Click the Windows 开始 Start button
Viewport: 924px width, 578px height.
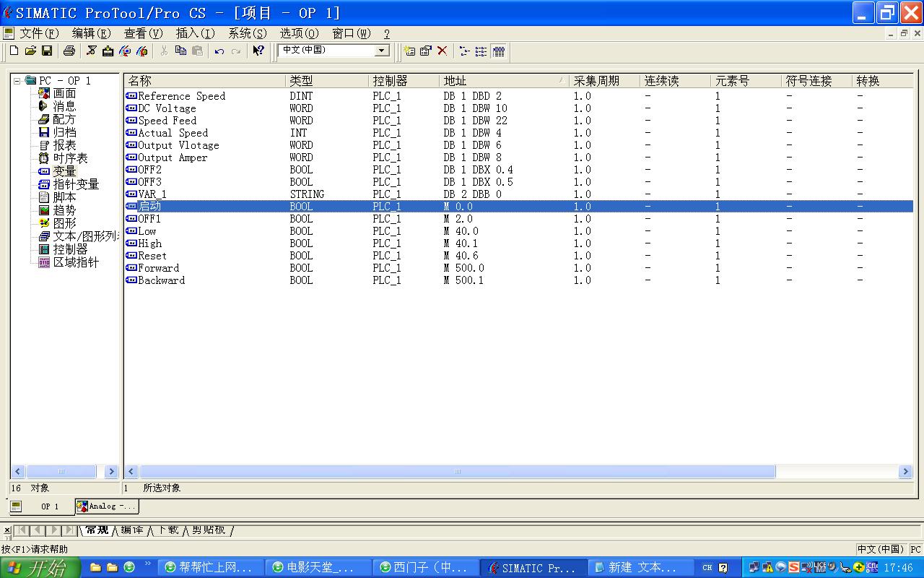(x=39, y=568)
